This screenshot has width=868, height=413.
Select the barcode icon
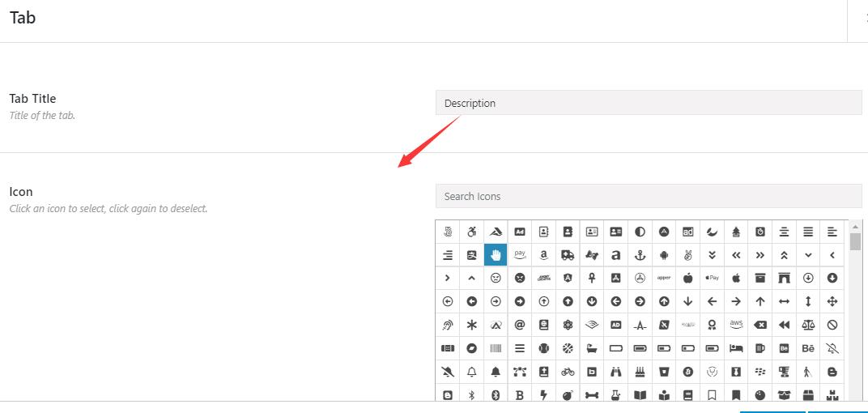(496, 348)
